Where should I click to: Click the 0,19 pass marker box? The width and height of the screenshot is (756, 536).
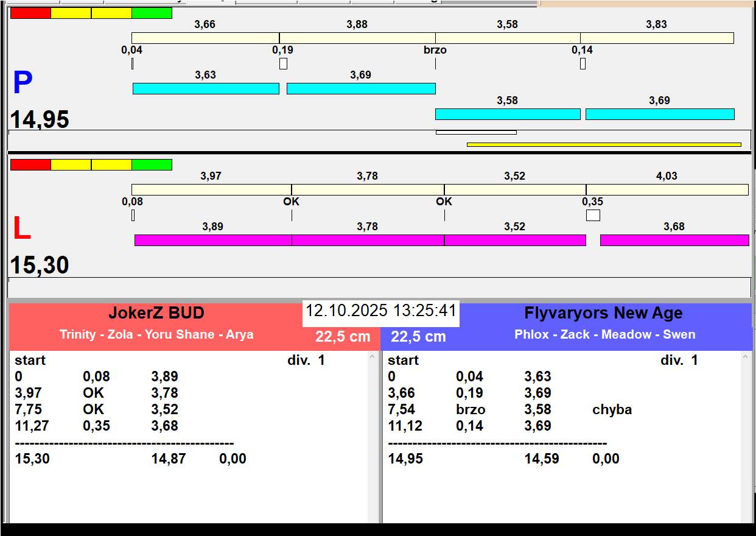pos(283,63)
